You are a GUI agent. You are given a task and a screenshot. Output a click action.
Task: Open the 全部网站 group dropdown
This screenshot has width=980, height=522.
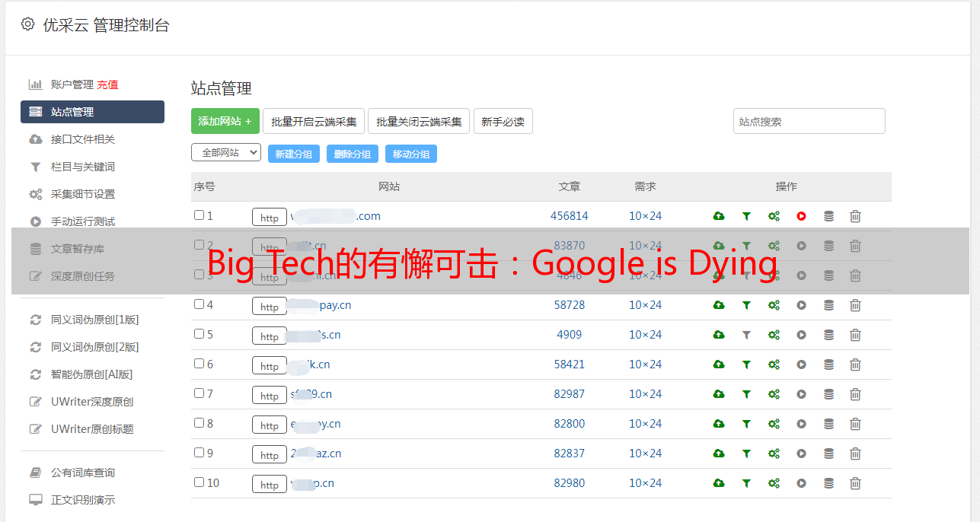225,153
